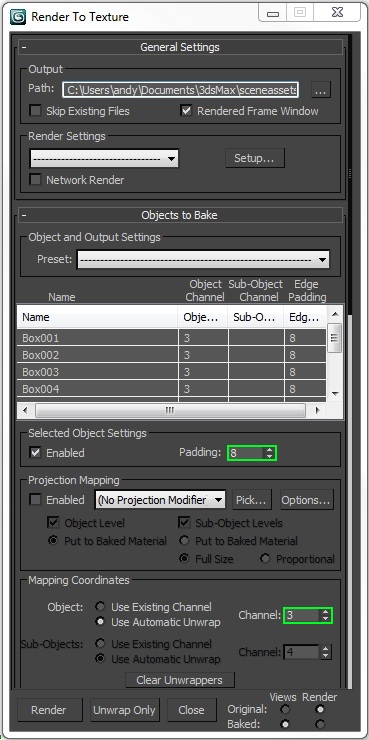Click the horizontal scrollbar thumb of object list
The height and width of the screenshot is (740, 369).
click(170, 410)
